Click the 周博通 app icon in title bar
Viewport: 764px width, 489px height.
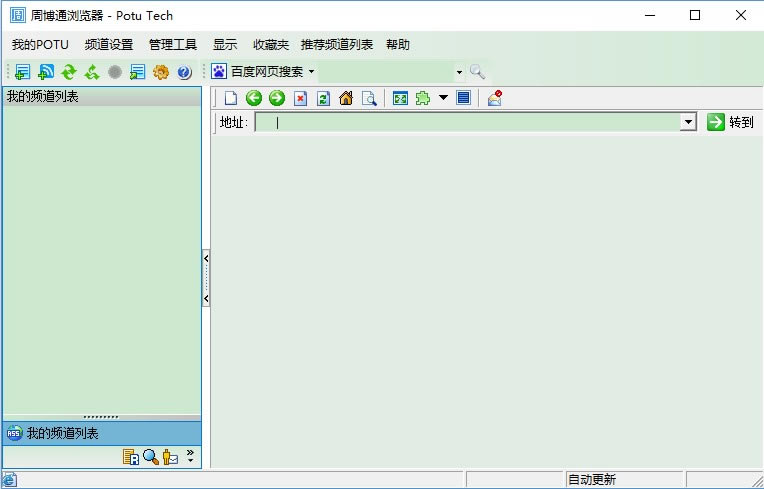(x=18, y=15)
